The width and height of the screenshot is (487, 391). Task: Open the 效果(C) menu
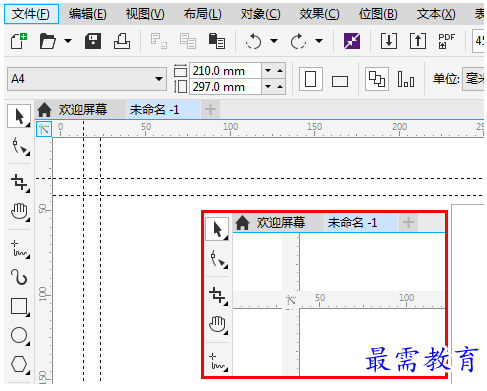tap(319, 14)
